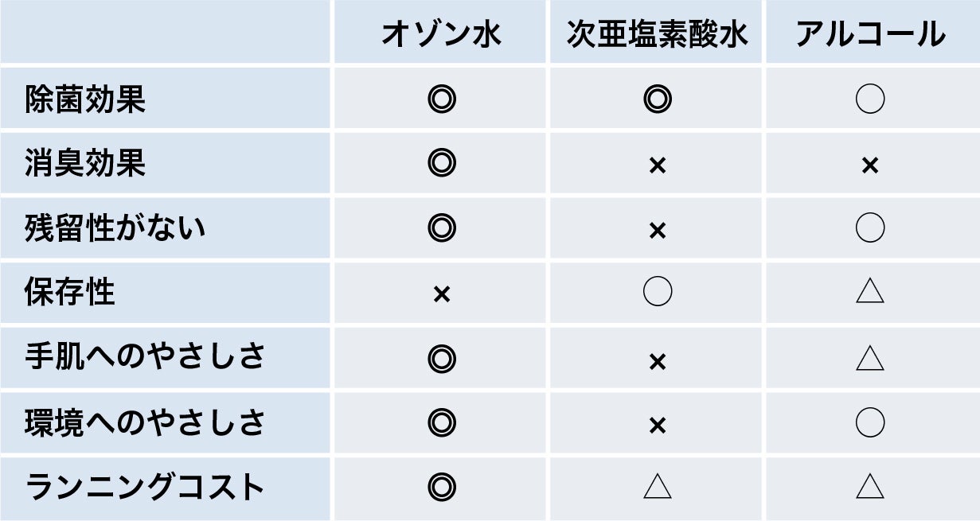Select the 環境へのやさしさ row label
The height and width of the screenshot is (521, 980).
tap(145, 422)
